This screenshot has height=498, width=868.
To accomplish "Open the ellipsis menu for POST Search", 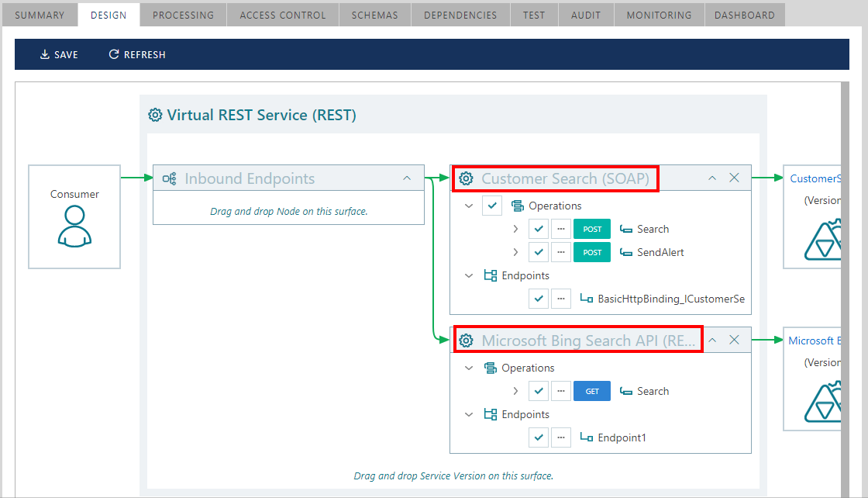I will click(561, 229).
